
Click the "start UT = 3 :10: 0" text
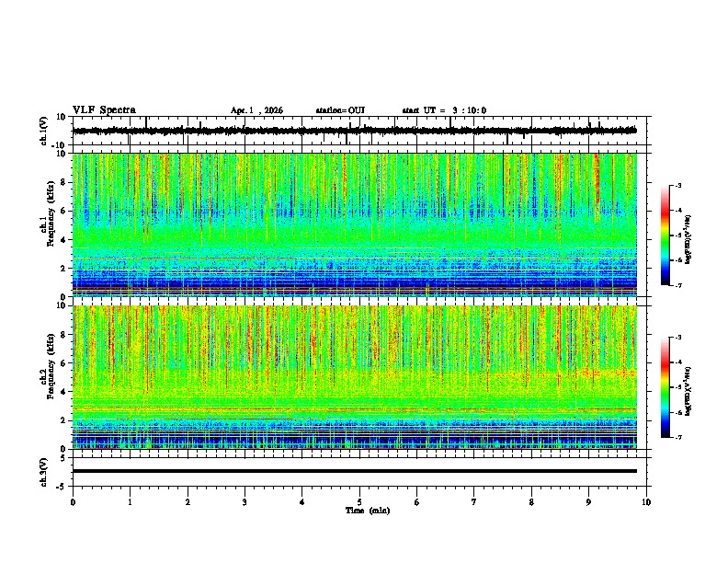(444, 110)
